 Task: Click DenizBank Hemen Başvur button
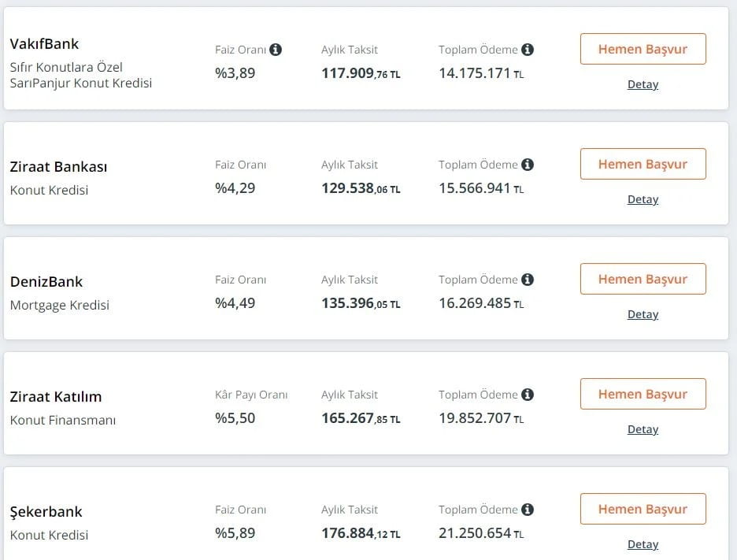643,279
